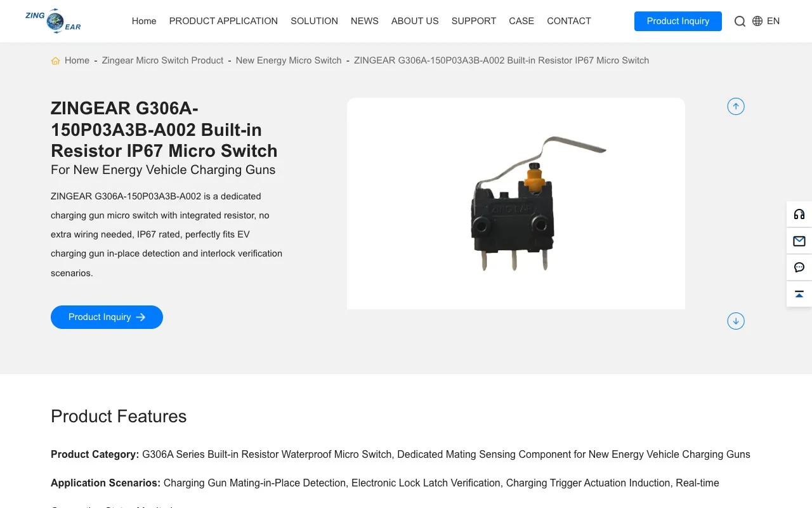Click the back-to-top sidebar icon
The width and height of the screenshot is (812, 508).
tap(799, 294)
